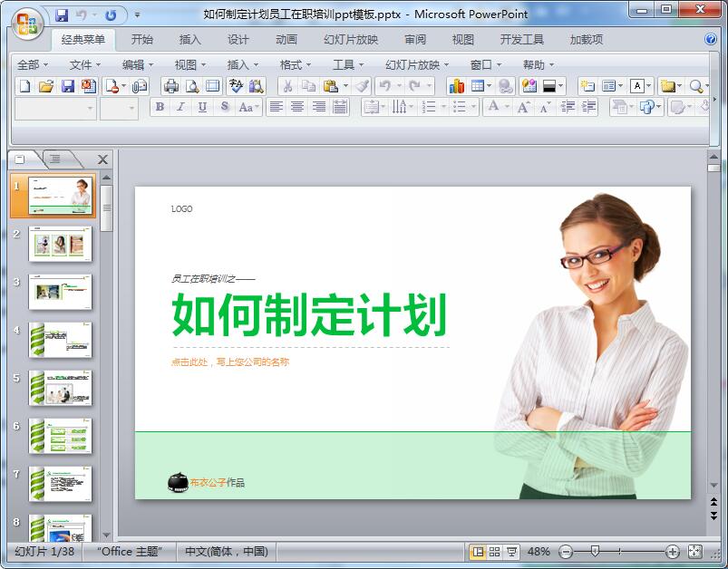Switch to the 开始 ribbon tab
This screenshot has width=728, height=569.
click(x=141, y=40)
